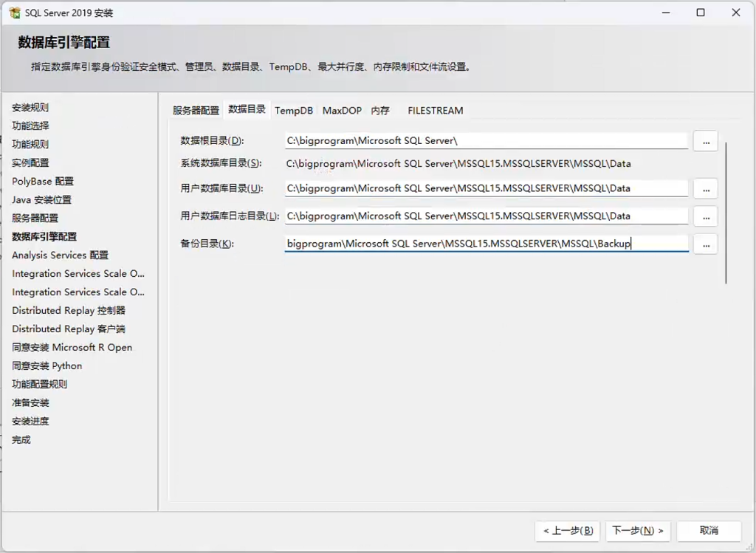Select the Distributed Replay 客户端 step
756x553 pixels.
pyautogui.click(x=69, y=329)
